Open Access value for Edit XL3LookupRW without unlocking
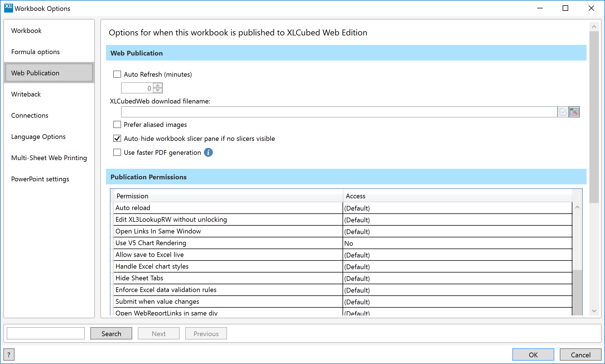 pyautogui.click(x=457, y=220)
